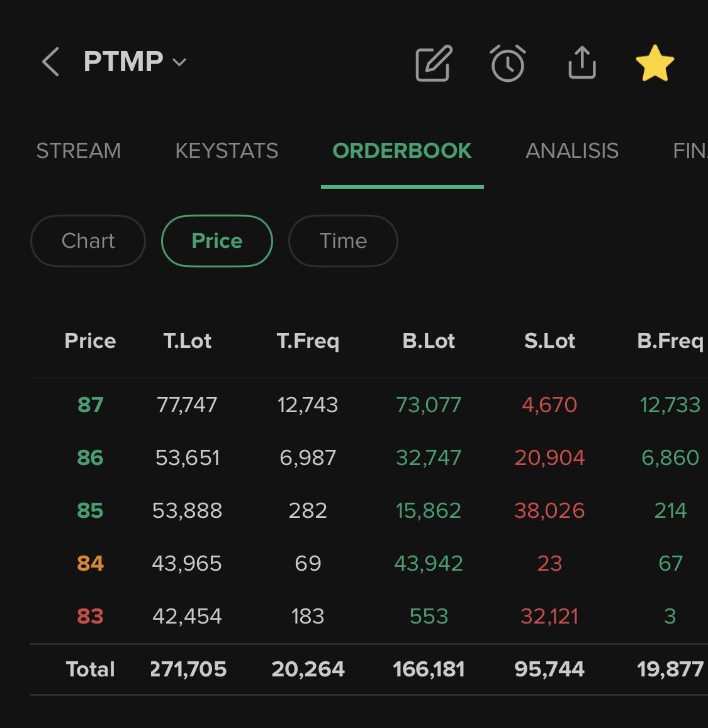Viewport: 708px width, 728px height.
Task: Switch to the STREAM tab
Action: [79, 151]
